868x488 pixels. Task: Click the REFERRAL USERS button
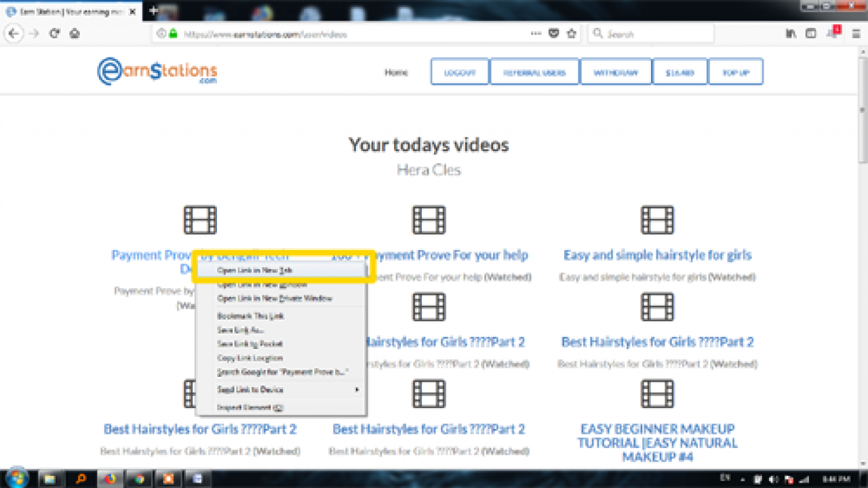[x=534, y=73]
